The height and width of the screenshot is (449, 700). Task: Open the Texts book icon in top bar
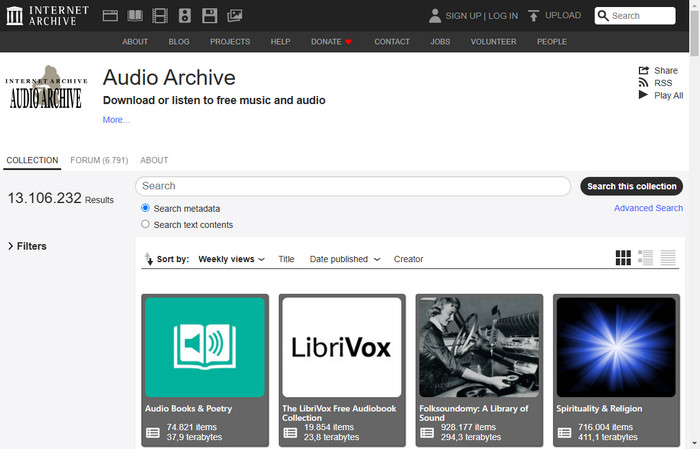click(135, 16)
